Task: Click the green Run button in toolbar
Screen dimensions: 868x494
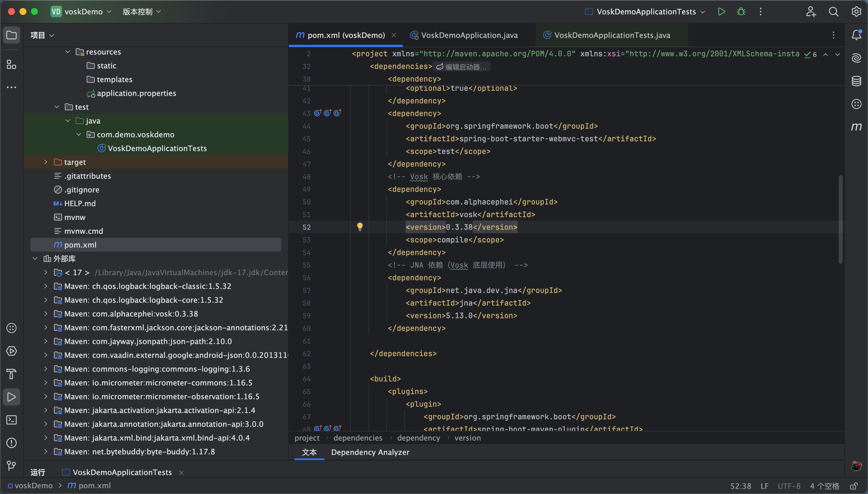Action: [721, 12]
